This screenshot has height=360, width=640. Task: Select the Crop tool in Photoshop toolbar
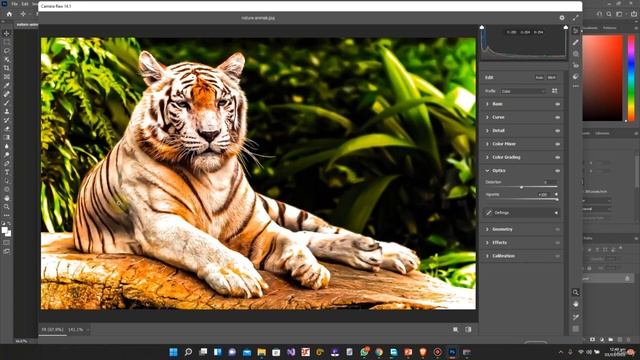7,68
